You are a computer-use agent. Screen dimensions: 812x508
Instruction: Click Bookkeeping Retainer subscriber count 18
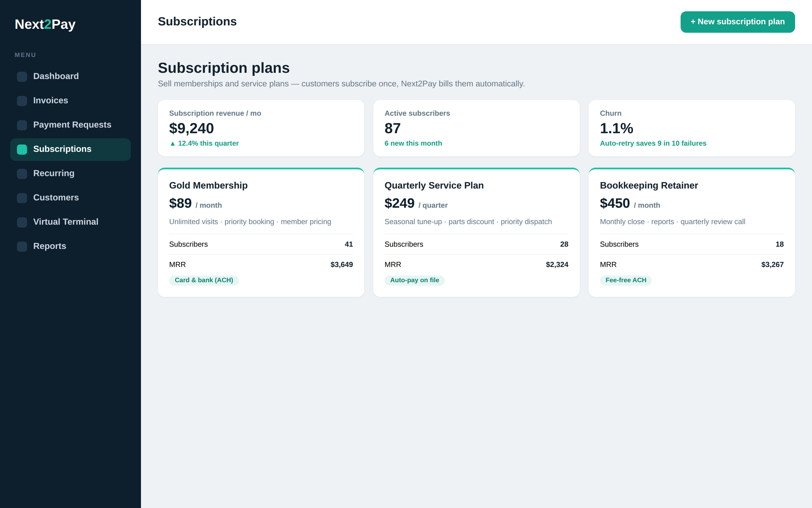tap(780, 244)
